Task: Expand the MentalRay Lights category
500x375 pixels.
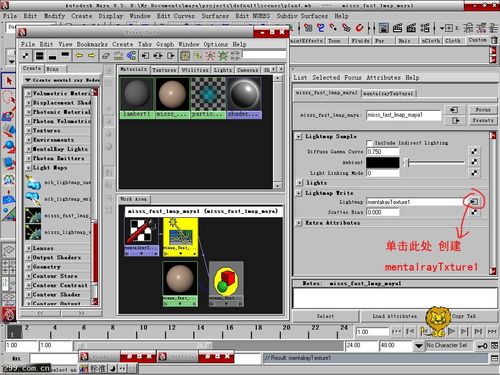Action: 29,149
